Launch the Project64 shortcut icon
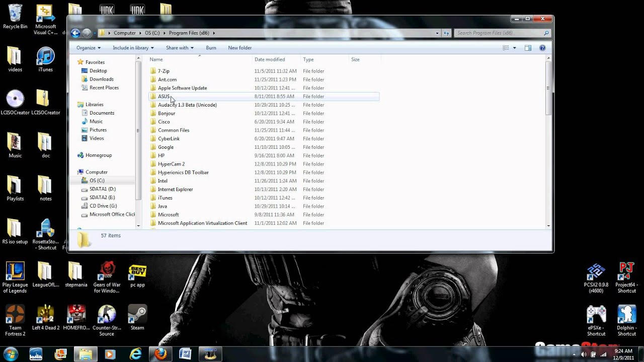Screen dimensions: 644x362 [x=627, y=278]
